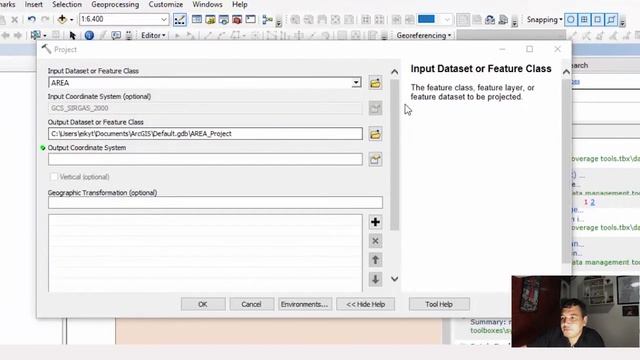Toggle the Editor toolbar icon
Image resolution: width=640 pixels, height=360 pixels.
click(x=180, y=20)
